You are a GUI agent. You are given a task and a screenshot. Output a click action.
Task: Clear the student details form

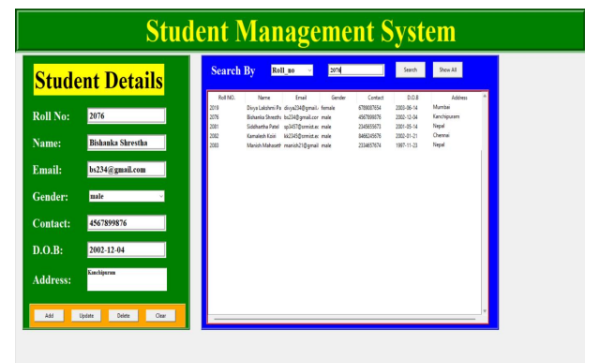click(161, 315)
